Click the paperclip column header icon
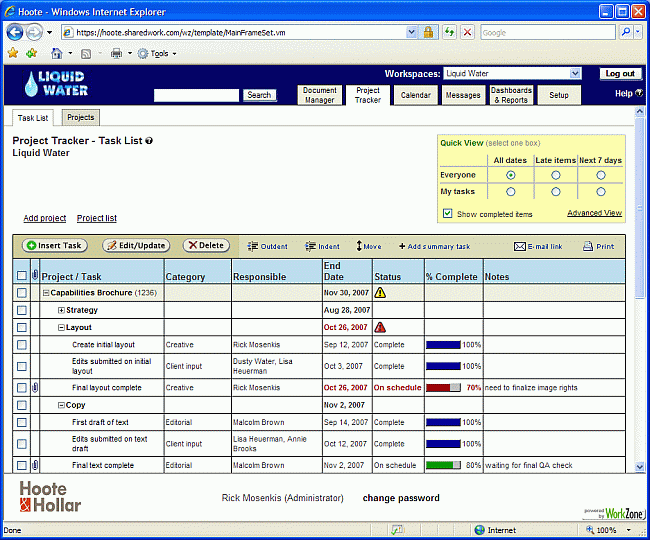 point(35,274)
